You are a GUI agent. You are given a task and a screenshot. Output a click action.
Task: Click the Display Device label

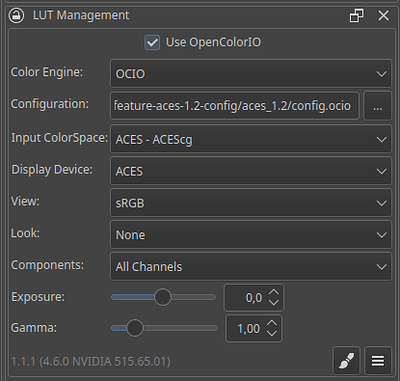pyautogui.click(x=52, y=170)
